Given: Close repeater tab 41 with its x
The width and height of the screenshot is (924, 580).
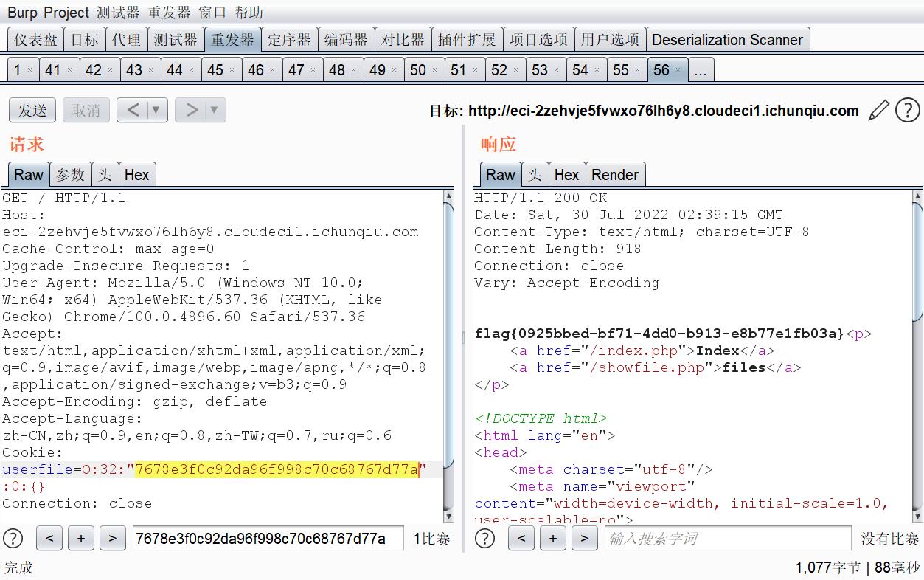Looking at the screenshot, I should pyautogui.click(x=70, y=70).
